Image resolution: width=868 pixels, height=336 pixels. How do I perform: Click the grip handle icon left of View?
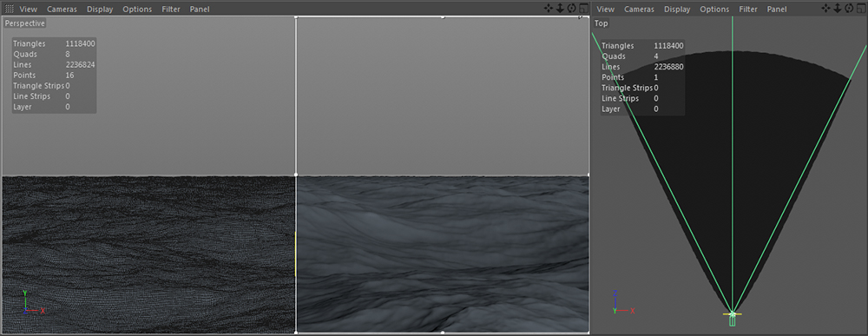[10, 9]
